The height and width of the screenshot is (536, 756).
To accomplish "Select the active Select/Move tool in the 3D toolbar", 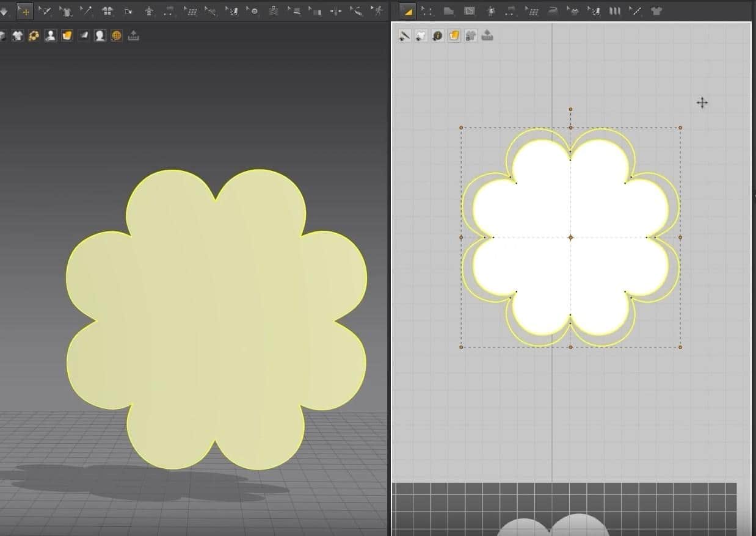I will pos(24,11).
